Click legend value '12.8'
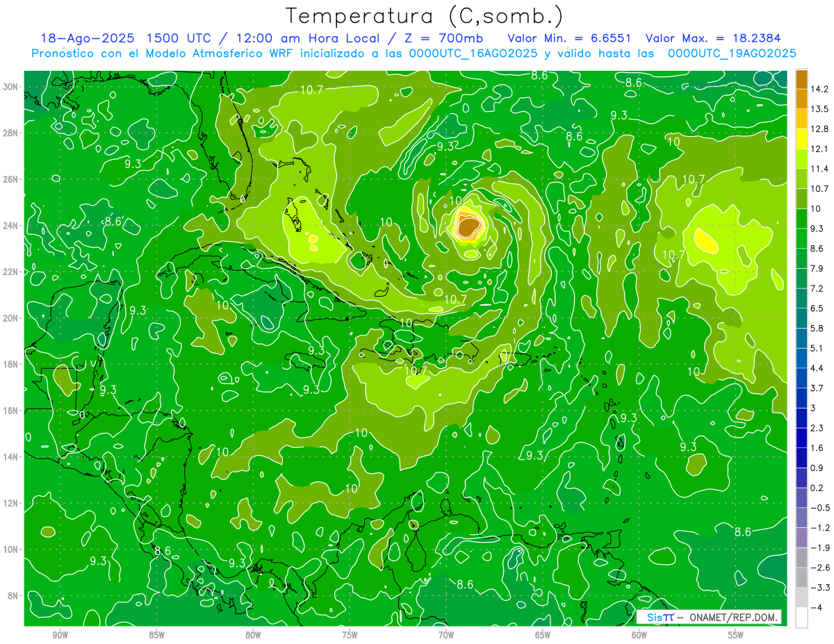 [x=819, y=129]
